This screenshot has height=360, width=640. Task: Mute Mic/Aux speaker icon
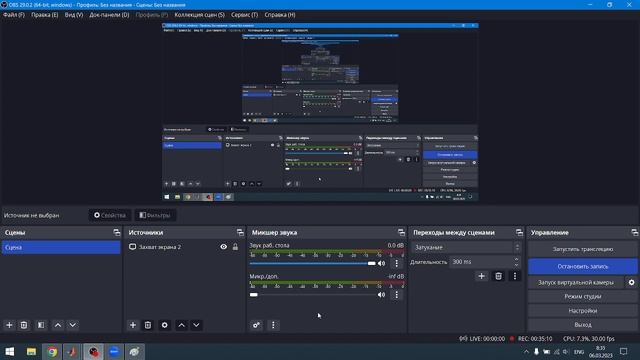[x=382, y=294]
